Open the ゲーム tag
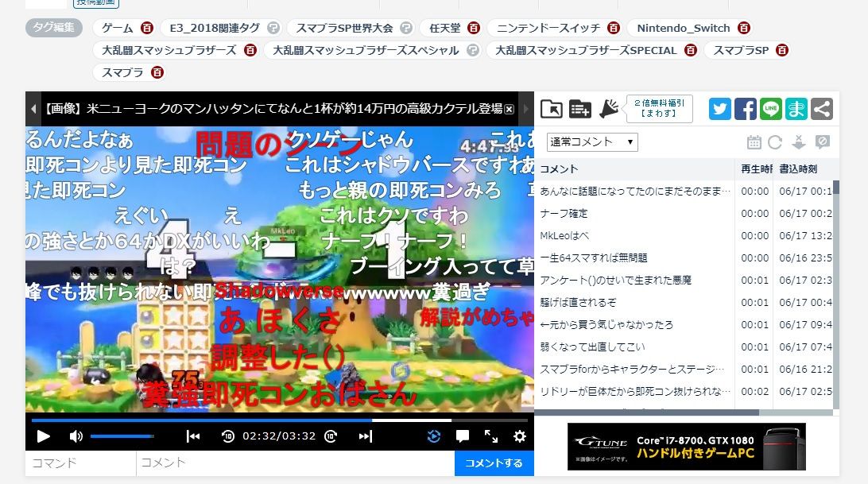The width and height of the screenshot is (868, 484). 117,29
